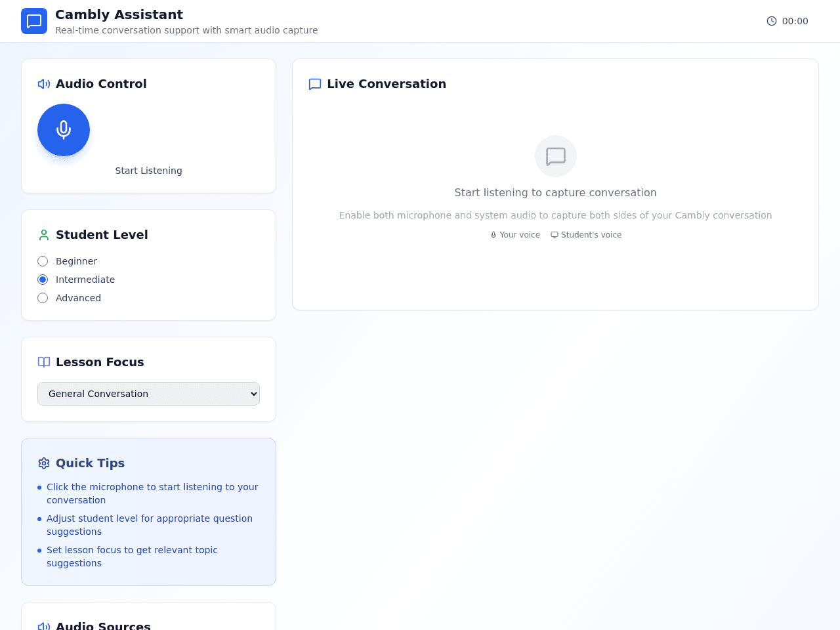Click the 00:00 timer readout

795,21
